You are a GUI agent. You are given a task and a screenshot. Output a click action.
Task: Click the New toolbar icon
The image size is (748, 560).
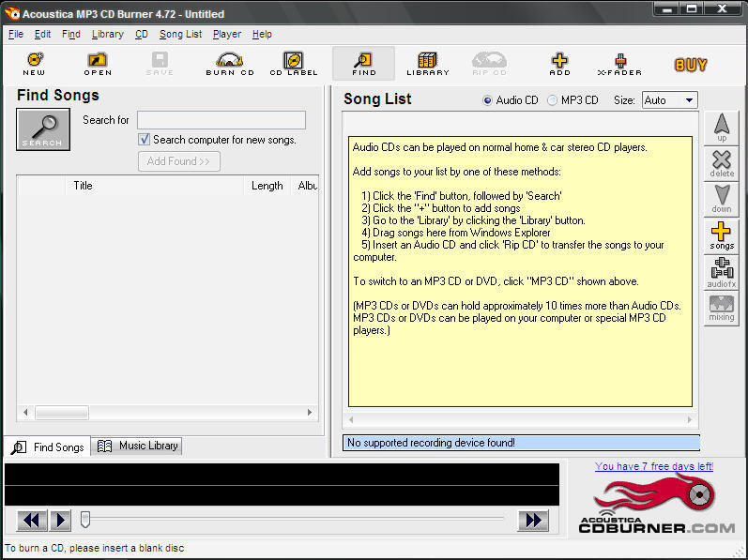click(x=35, y=64)
